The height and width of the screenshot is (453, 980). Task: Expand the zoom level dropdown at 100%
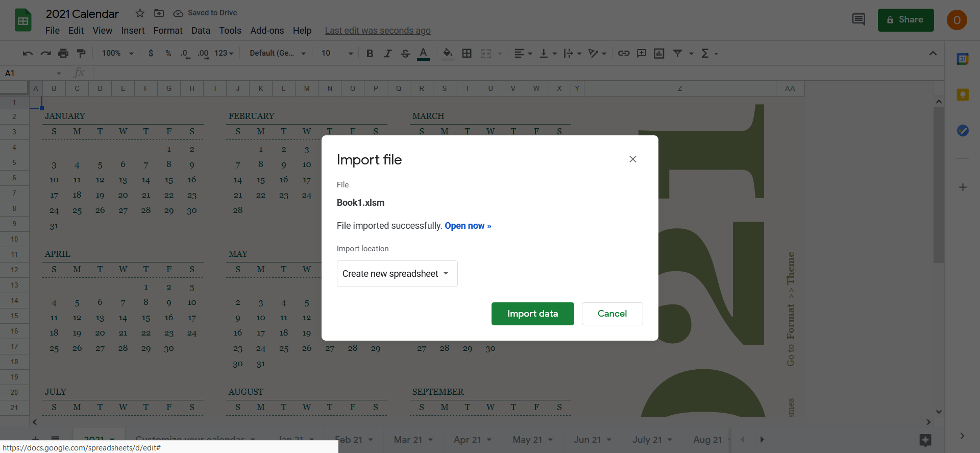[x=117, y=53]
